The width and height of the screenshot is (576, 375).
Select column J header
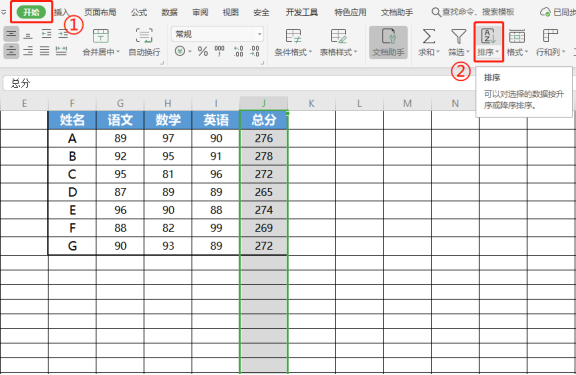point(264,103)
